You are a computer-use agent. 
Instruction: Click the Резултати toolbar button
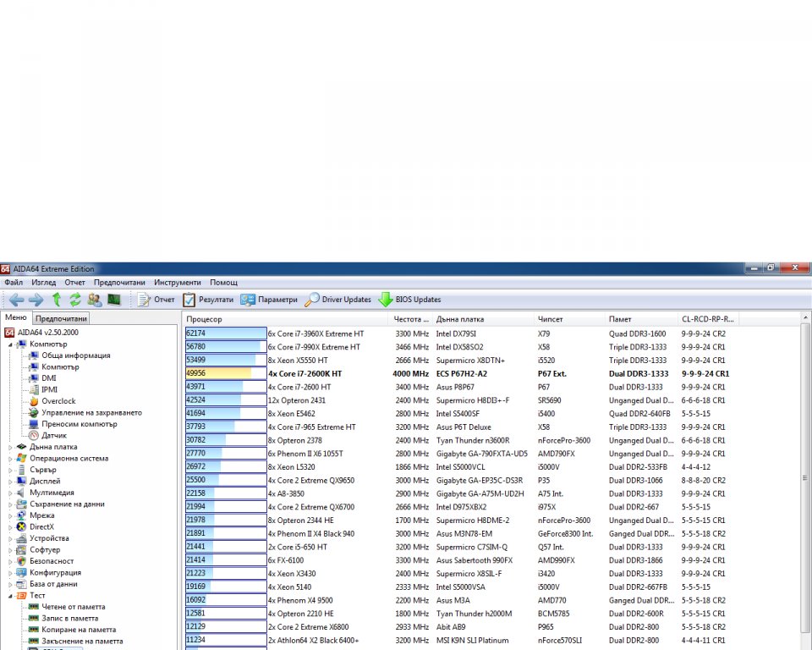pos(208,300)
